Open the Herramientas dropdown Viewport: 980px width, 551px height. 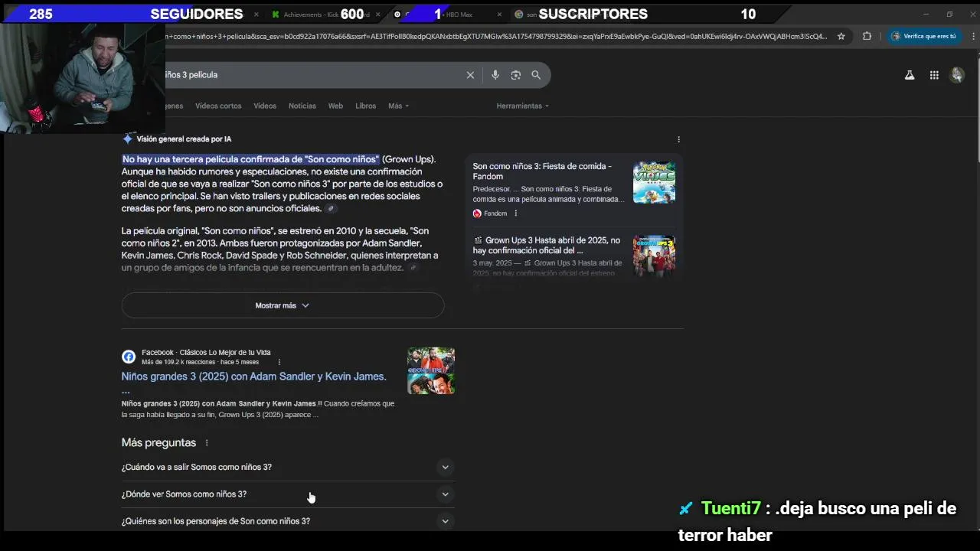point(522,106)
